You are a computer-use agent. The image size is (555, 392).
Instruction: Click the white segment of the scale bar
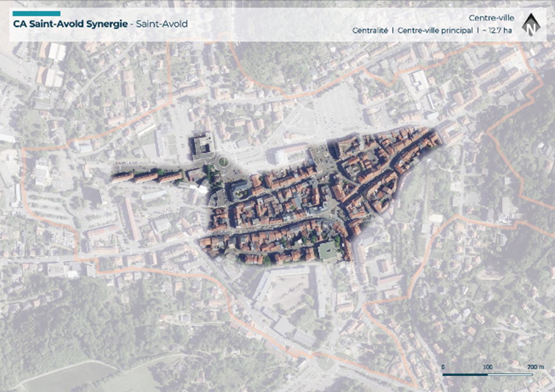[x=511, y=374]
